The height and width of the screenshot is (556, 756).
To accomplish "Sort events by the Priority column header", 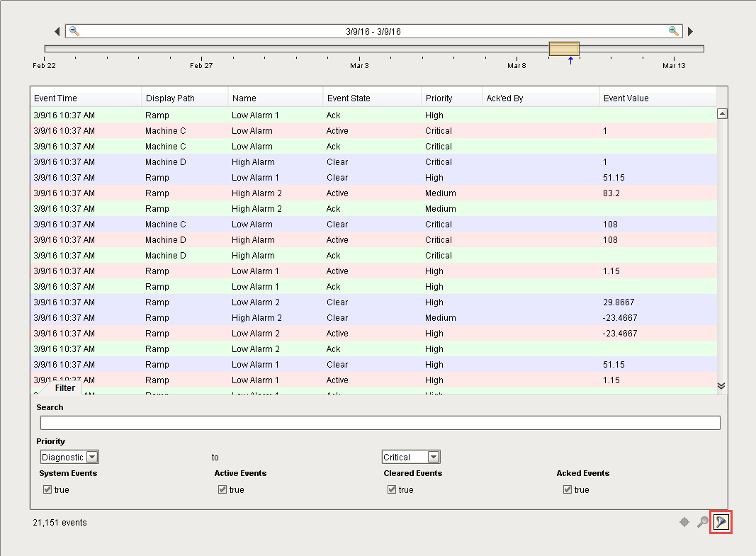I will 440,97.
